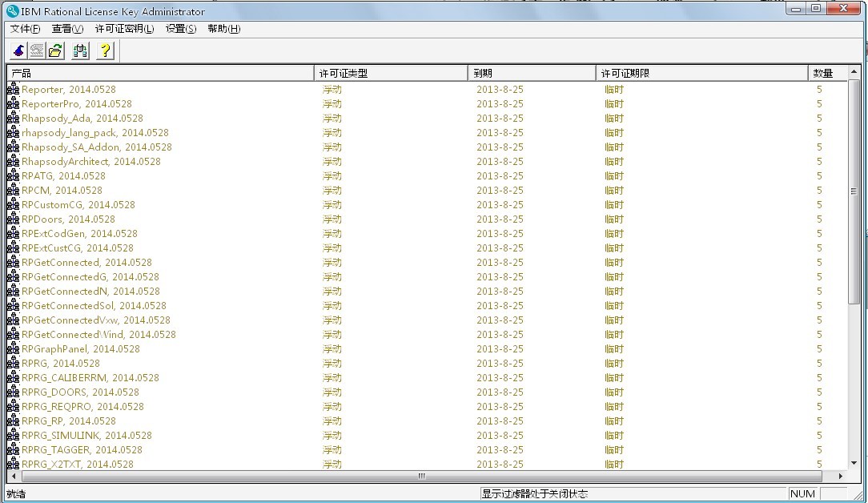Click the horizontal scrollbar thumb

tap(421, 476)
